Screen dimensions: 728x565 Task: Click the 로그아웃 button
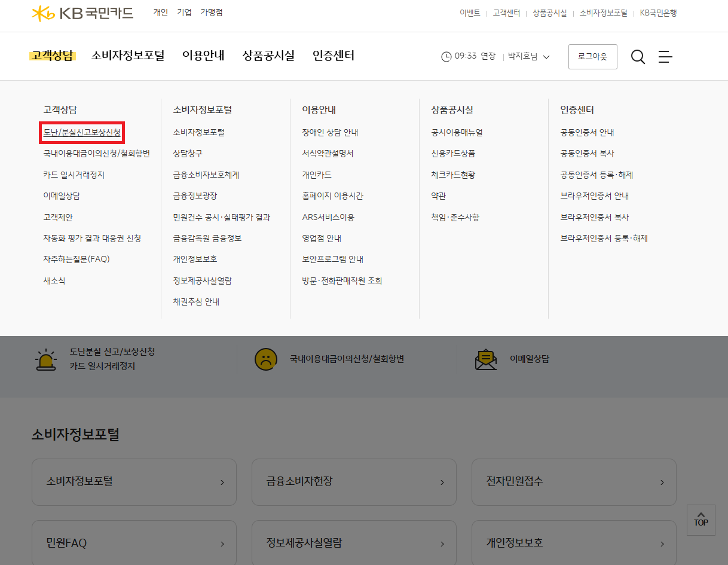[592, 56]
